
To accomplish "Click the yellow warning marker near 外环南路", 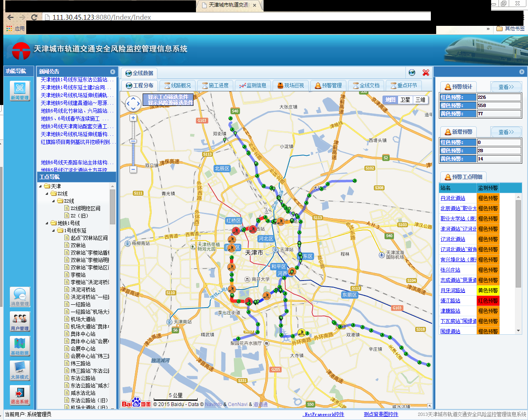I will click(x=301, y=332).
